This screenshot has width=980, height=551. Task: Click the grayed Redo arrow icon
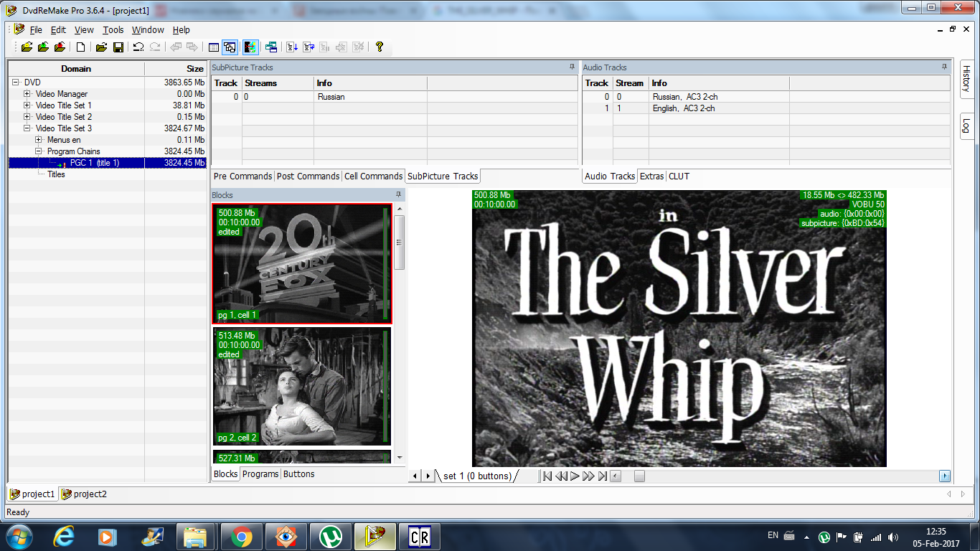pyautogui.click(x=155, y=47)
